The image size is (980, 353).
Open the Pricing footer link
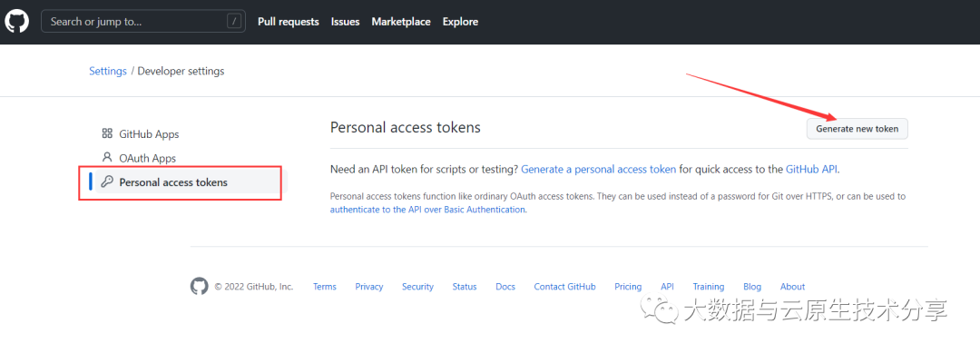628,286
